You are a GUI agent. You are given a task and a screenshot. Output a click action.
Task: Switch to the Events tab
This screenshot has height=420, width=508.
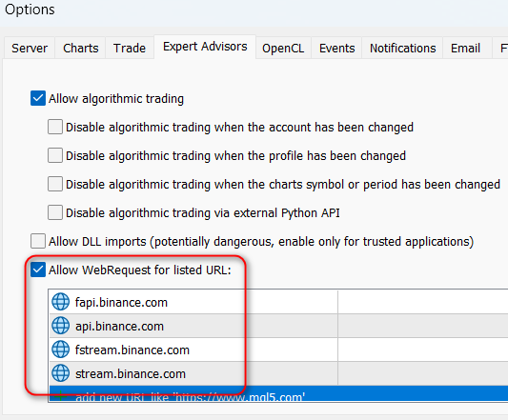point(337,48)
